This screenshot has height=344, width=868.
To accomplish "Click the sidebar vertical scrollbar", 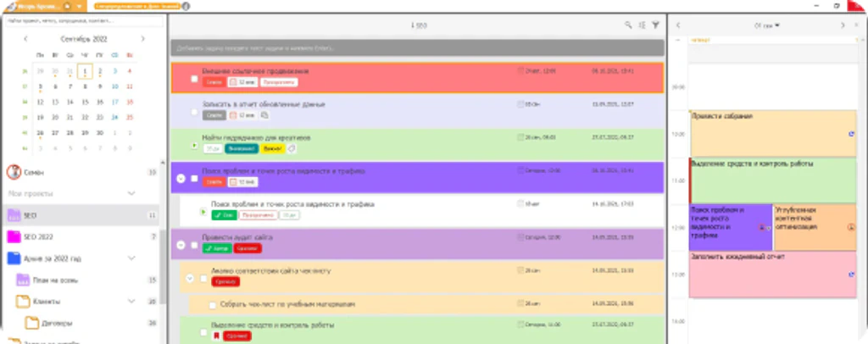I will 163,269.
